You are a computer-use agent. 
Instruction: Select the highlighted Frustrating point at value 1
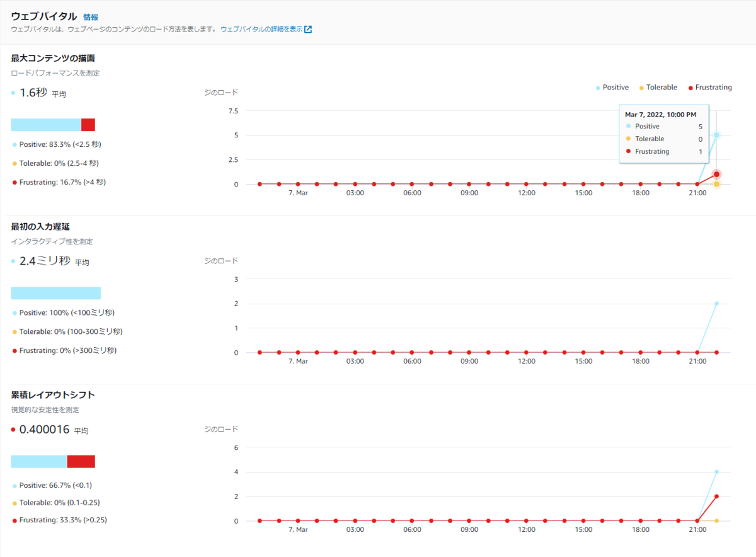click(x=716, y=175)
